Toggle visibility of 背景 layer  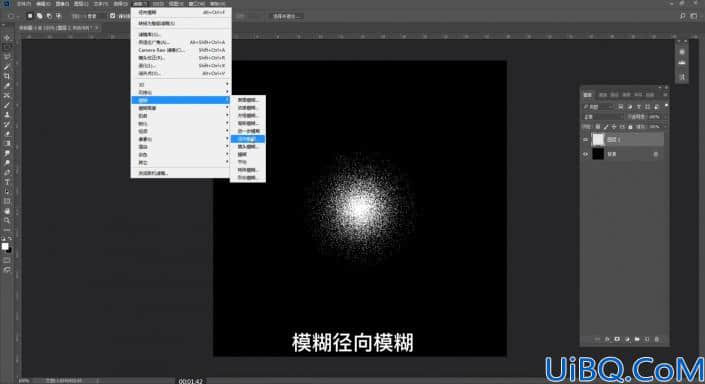click(x=585, y=154)
